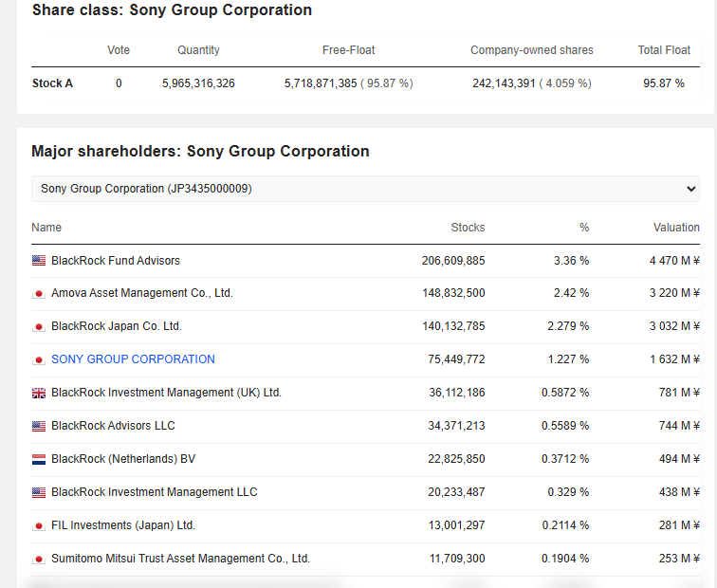Click the valuation 4 470 M ¥
The image size is (717, 588).
pos(674,261)
